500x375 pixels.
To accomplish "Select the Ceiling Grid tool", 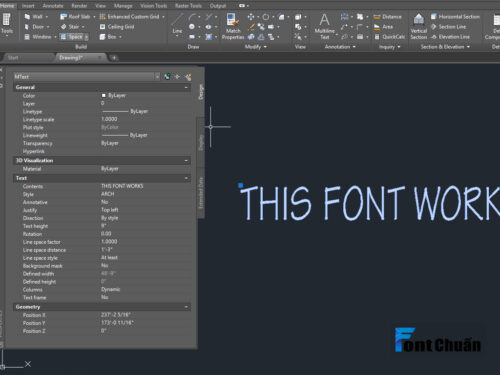I will (117, 27).
